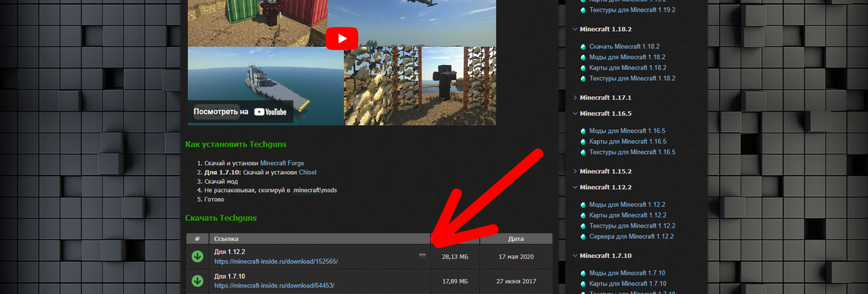Follow the Chisel link in install steps
The height and width of the screenshot is (294, 868).
307,173
